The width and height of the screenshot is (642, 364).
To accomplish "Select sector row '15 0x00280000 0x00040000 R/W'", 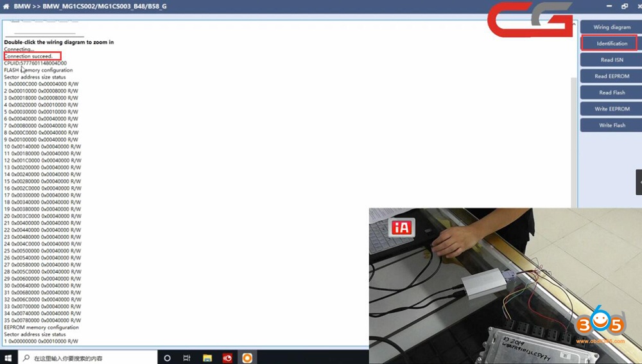I will (42, 182).
